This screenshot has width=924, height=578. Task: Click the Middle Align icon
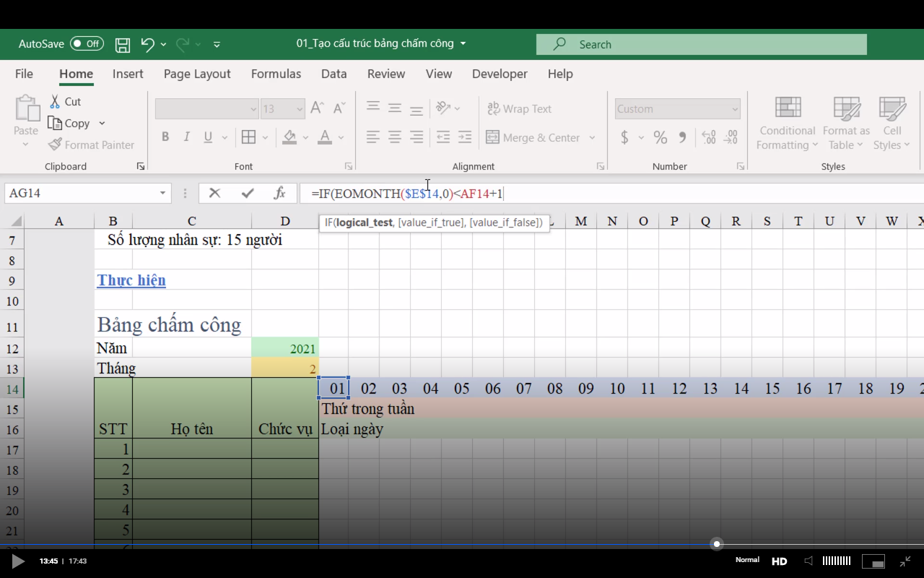(395, 108)
